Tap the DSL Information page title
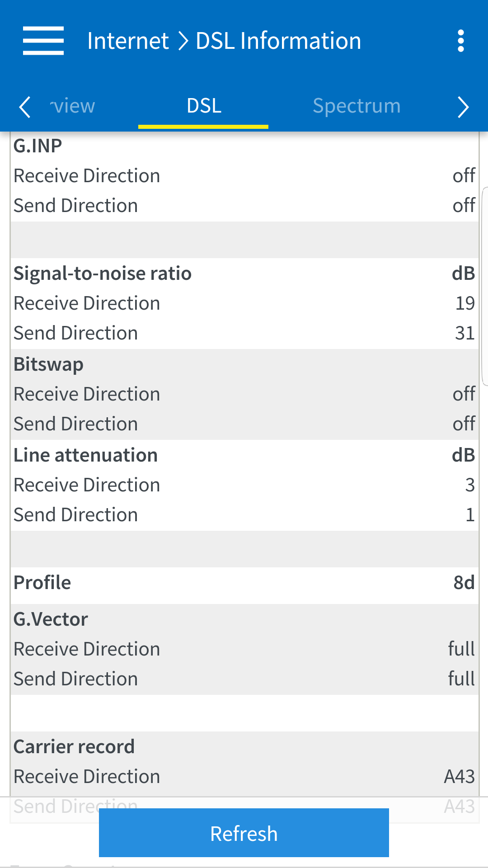Screen dimensions: 488x868 tap(278, 41)
